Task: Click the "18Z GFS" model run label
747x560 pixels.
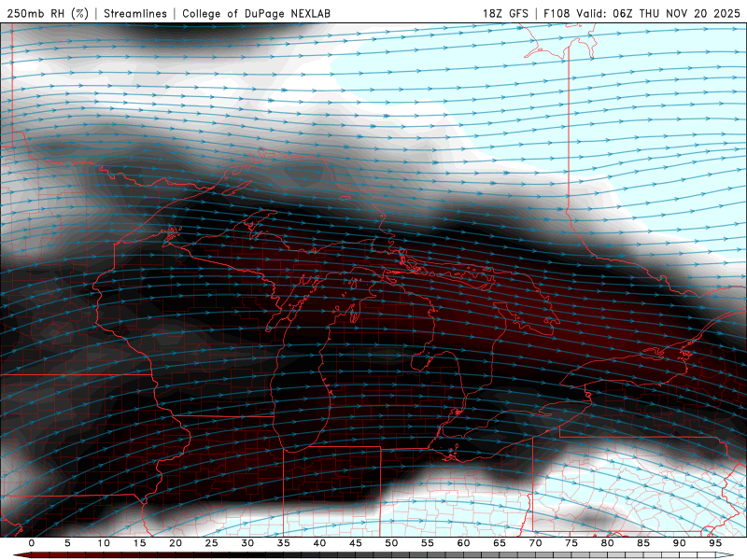Action: click(505, 13)
